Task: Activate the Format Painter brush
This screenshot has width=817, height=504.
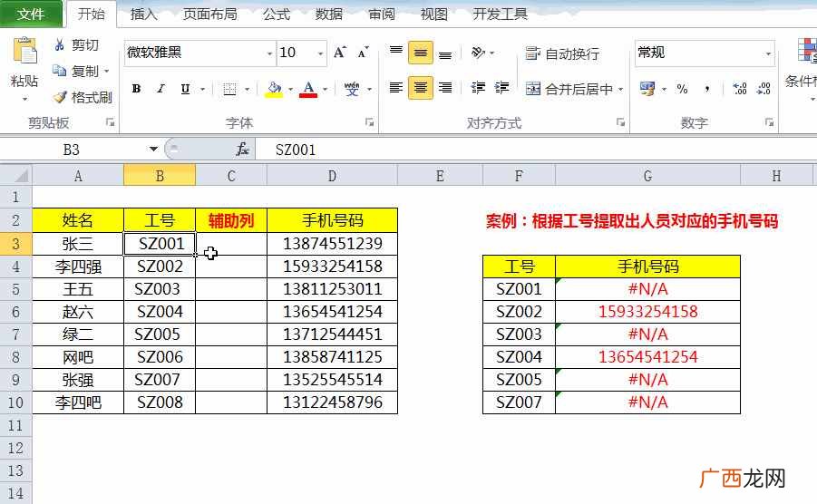Action: point(61,97)
